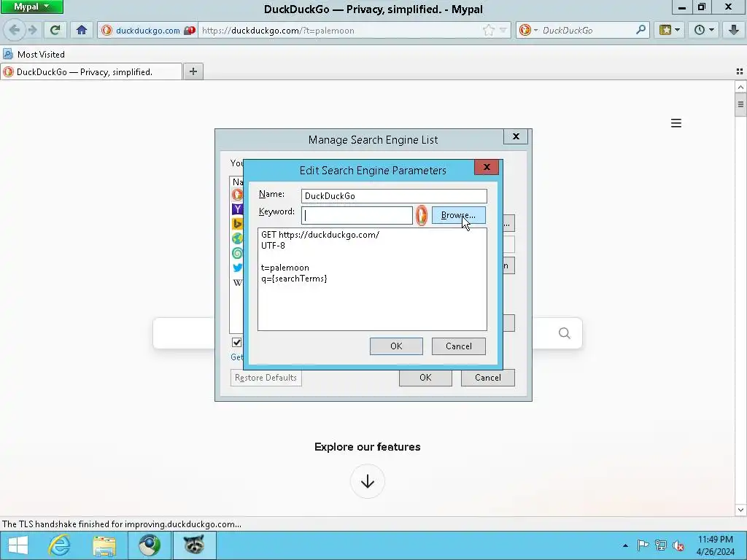Select the Bing engine icon in list
747x560 pixels.
(237, 223)
